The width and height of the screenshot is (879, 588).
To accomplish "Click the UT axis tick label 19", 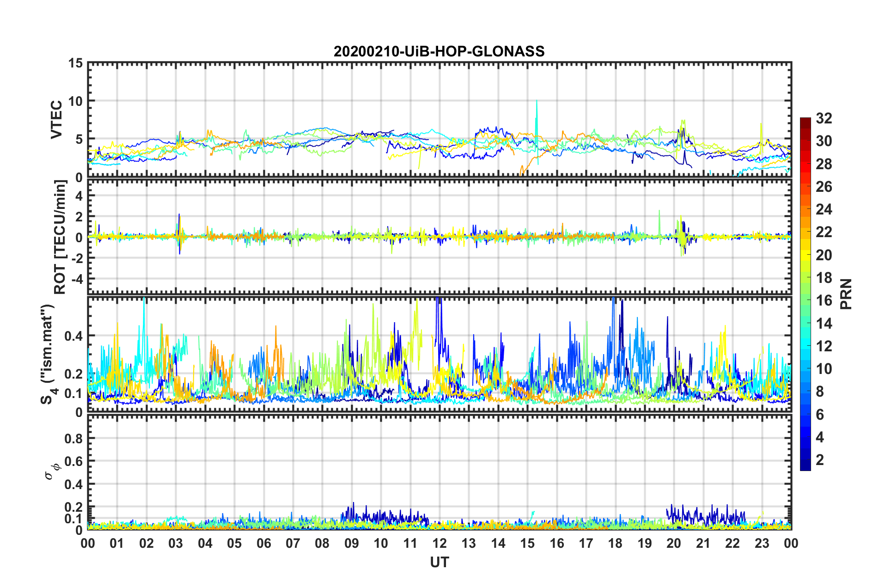I will pyautogui.click(x=645, y=543).
